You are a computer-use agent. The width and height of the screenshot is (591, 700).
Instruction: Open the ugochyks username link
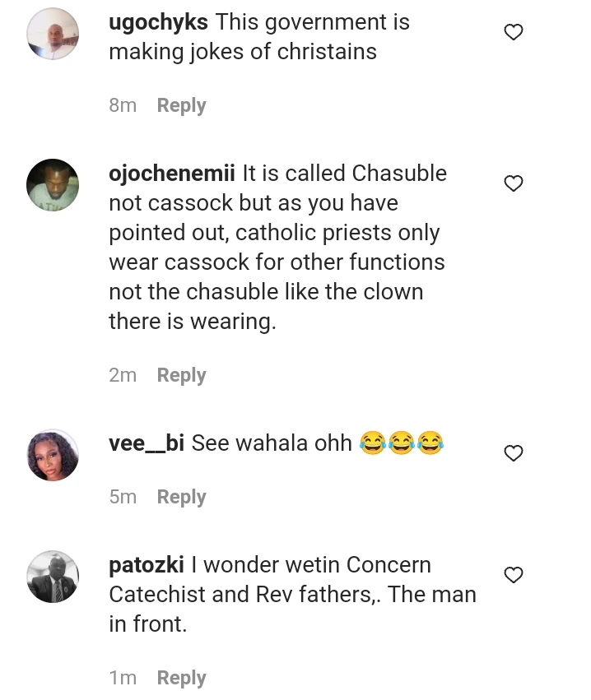(158, 22)
